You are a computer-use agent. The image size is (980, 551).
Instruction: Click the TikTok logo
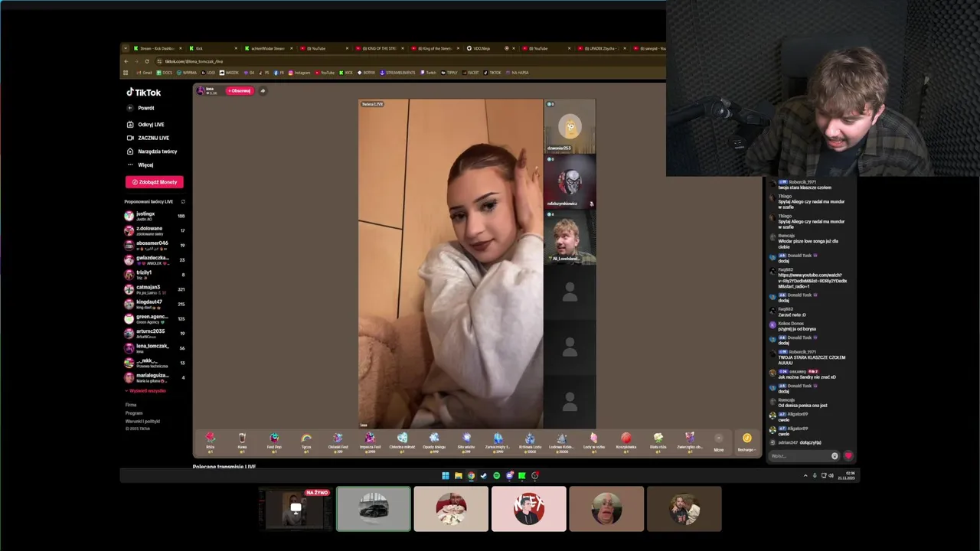coord(144,93)
